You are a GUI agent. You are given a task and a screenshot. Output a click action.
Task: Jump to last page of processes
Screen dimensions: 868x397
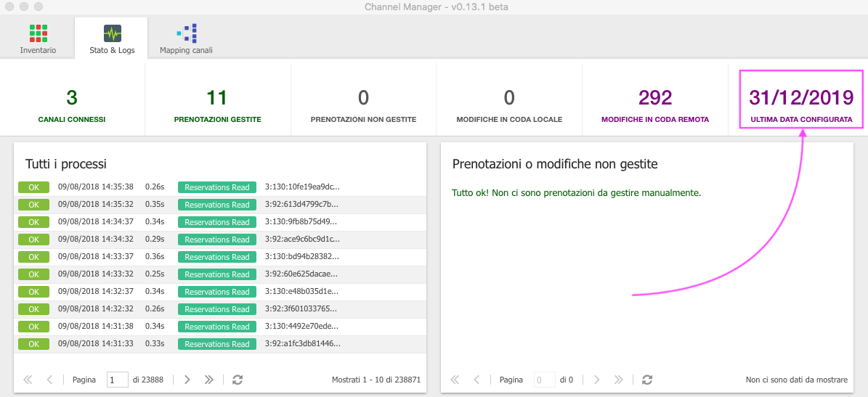[208, 380]
